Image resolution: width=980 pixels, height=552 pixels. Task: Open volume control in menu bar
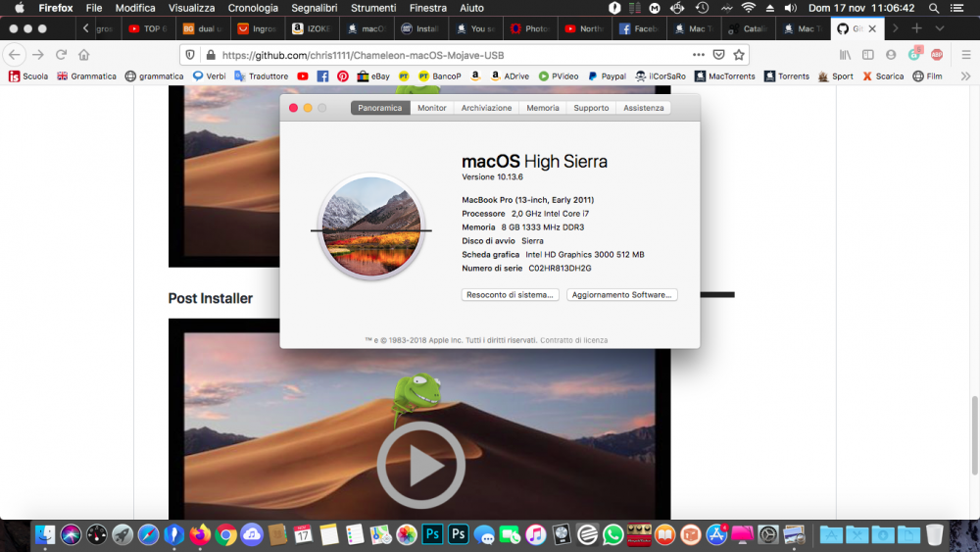click(791, 8)
